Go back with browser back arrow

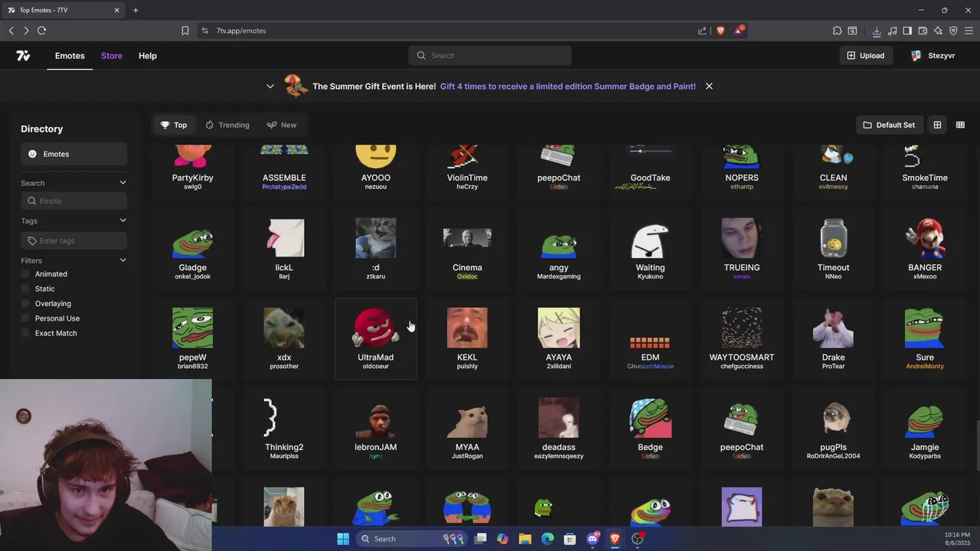[11, 31]
